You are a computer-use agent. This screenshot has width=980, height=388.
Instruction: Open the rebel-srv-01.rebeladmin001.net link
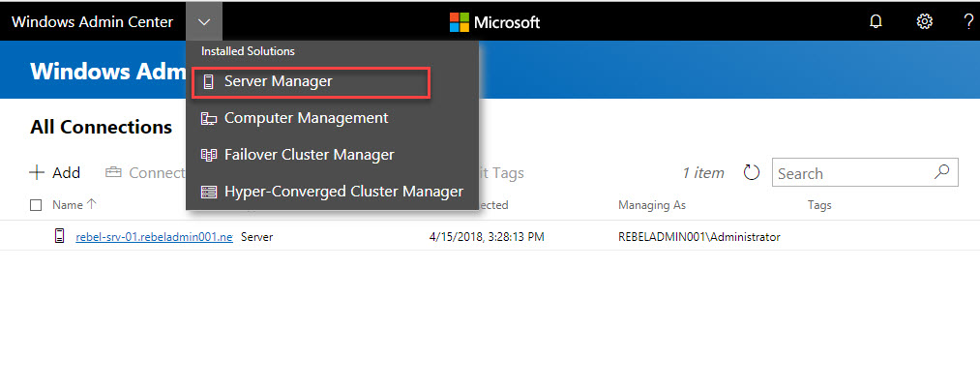(155, 237)
